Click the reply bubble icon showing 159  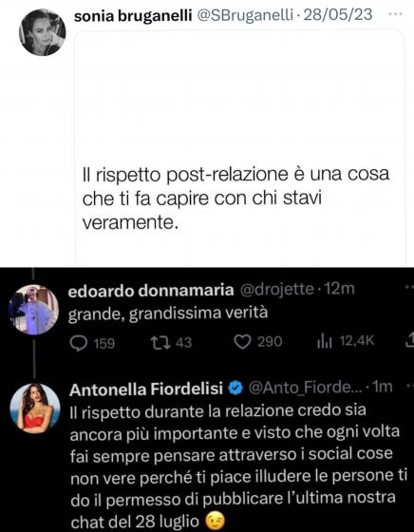click(x=78, y=343)
